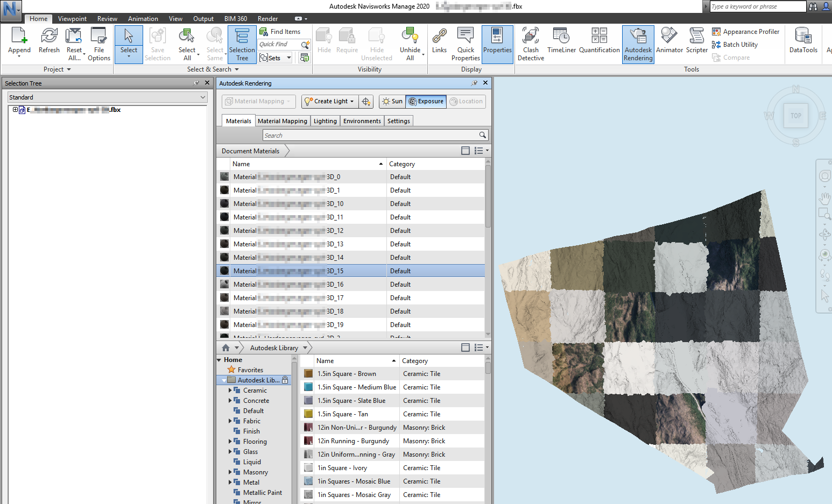
Task: Click the keyword or phrase search box
Action: [x=758, y=6]
